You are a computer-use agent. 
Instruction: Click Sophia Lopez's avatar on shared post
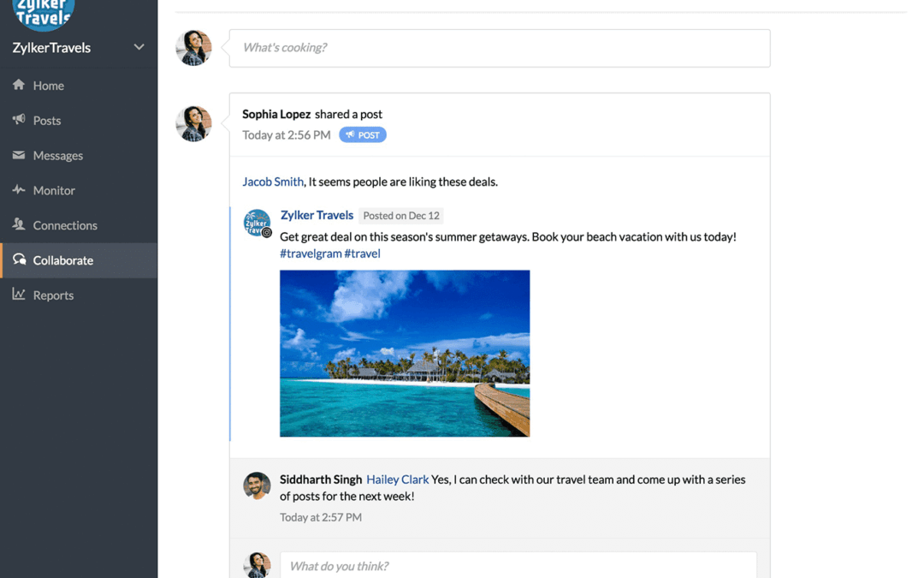pos(193,124)
